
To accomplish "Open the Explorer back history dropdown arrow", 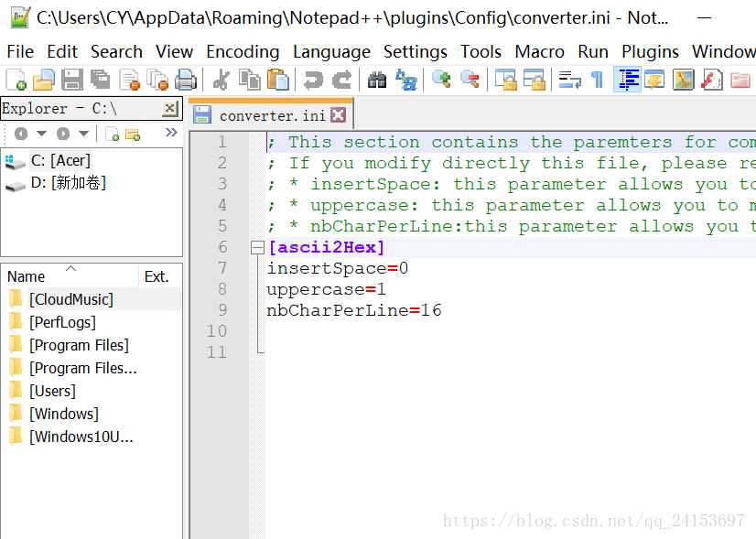I will [42, 133].
